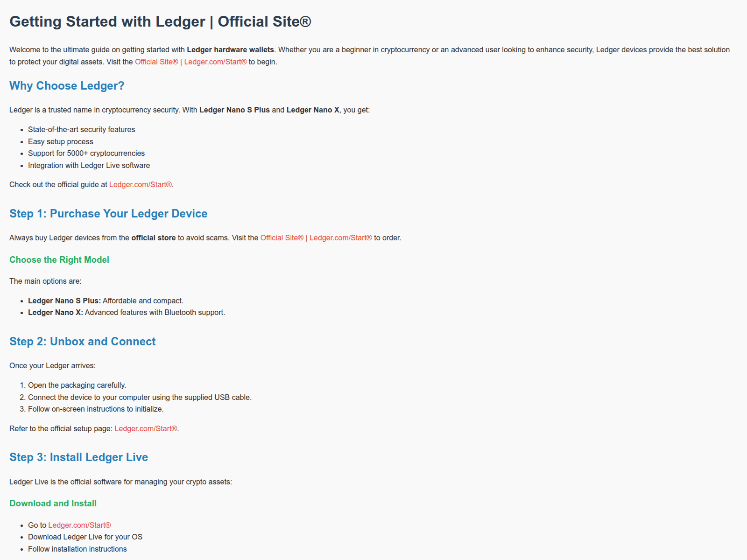
Task: Follow the Official Site link in the Step 1 section
Action: pyautogui.click(x=316, y=238)
